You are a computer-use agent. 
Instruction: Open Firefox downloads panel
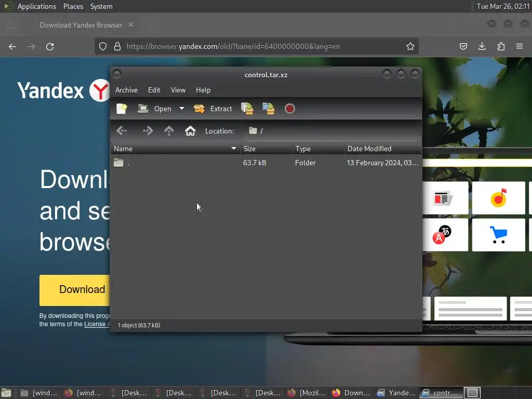pos(482,46)
